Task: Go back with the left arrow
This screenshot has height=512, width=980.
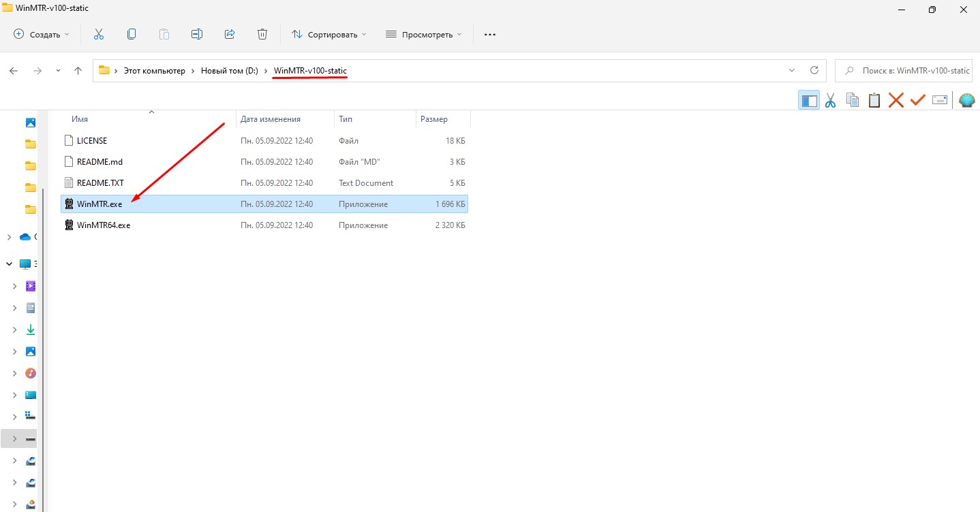Action: coord(14,70)
